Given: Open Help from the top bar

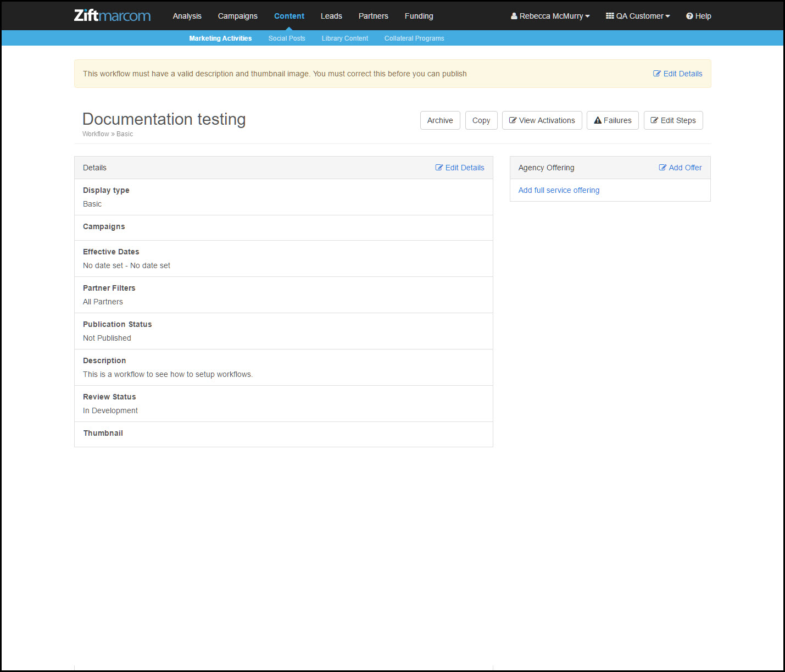Looking at the screenshot, I should (x=698, y=16).
